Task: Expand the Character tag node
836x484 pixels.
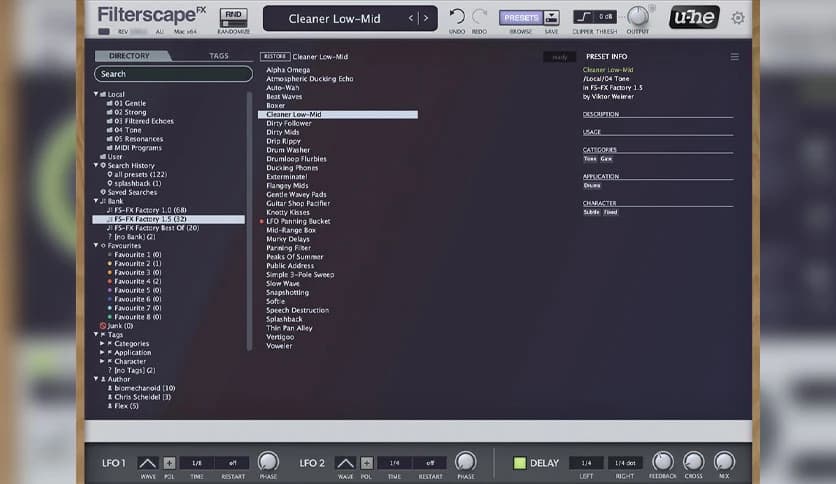Action: (x=102, y=361)
